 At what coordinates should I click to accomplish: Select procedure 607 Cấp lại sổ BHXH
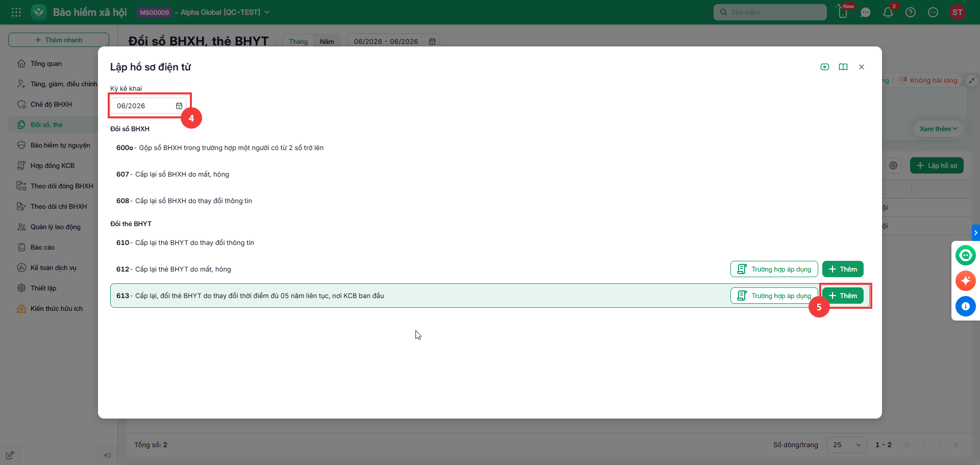173,175
